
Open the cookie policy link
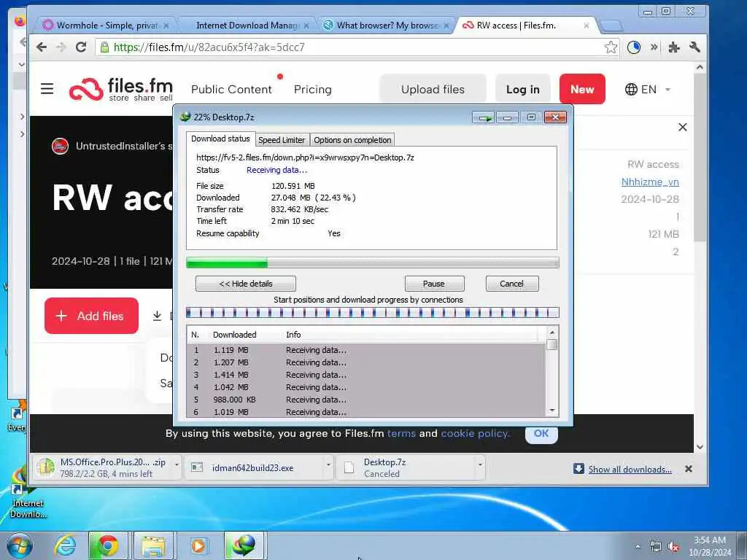475,433
